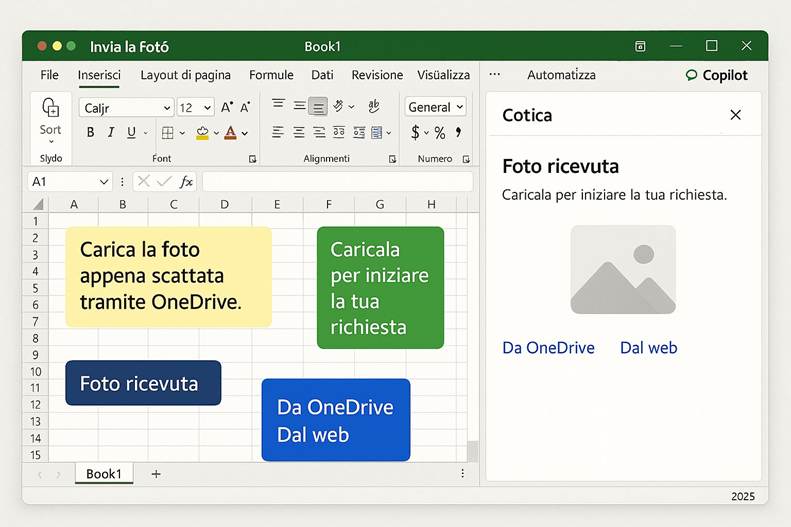
Task: Open the Borders dropdown arrow
Action: (x=182, y=134)
